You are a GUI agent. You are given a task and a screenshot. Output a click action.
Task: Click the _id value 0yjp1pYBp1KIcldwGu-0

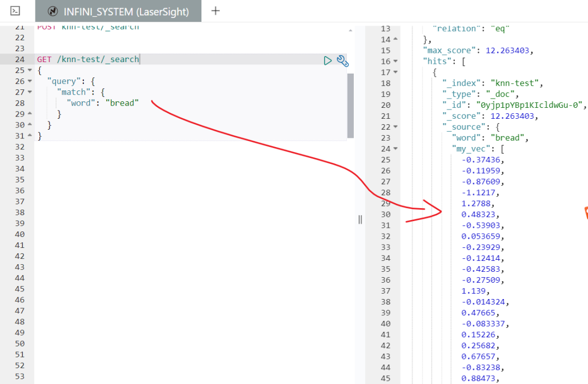[529, 105]
